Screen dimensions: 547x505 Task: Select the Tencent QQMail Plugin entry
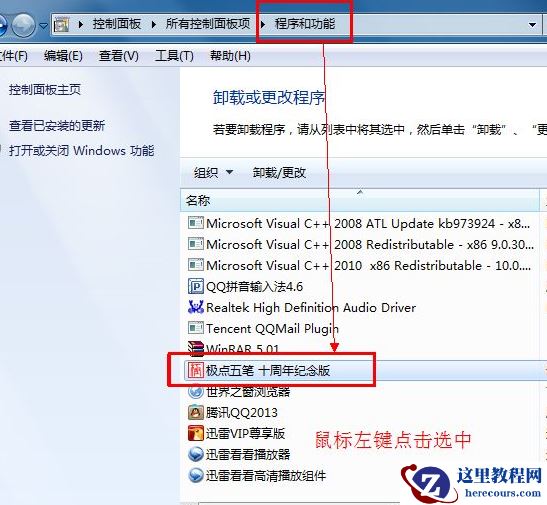click(272, 329)
